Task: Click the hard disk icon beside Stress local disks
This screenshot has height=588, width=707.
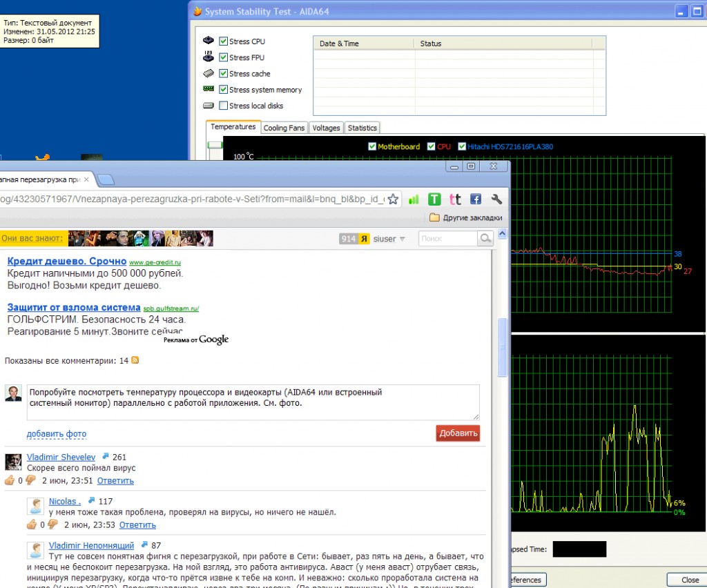Action: [209, 106]
